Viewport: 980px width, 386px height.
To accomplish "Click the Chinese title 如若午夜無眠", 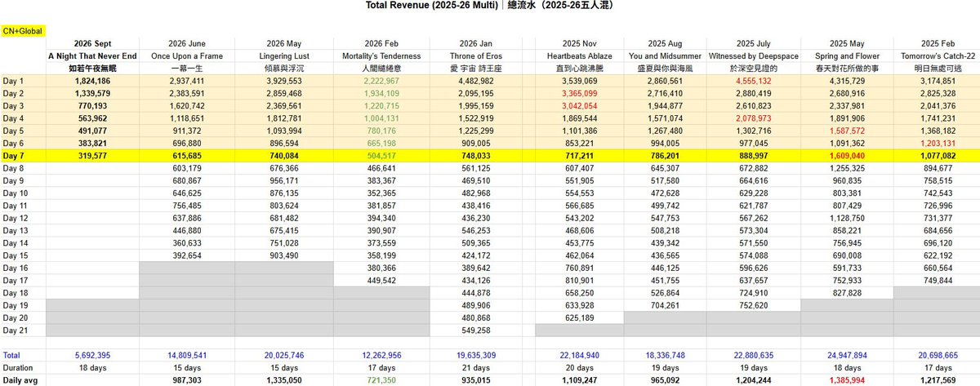I will tap(93, 69).
